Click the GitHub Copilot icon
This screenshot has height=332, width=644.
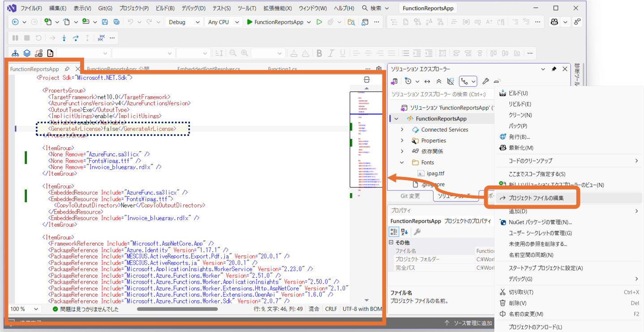554,22
